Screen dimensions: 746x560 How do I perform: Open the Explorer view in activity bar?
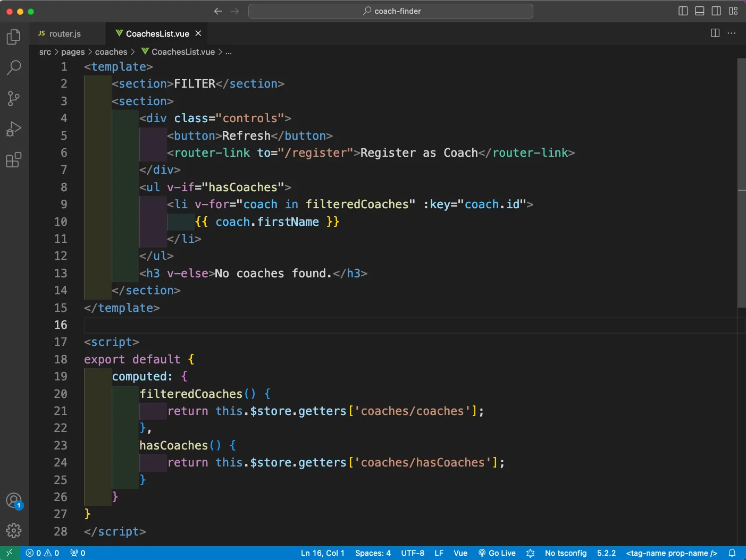point(14,37)
